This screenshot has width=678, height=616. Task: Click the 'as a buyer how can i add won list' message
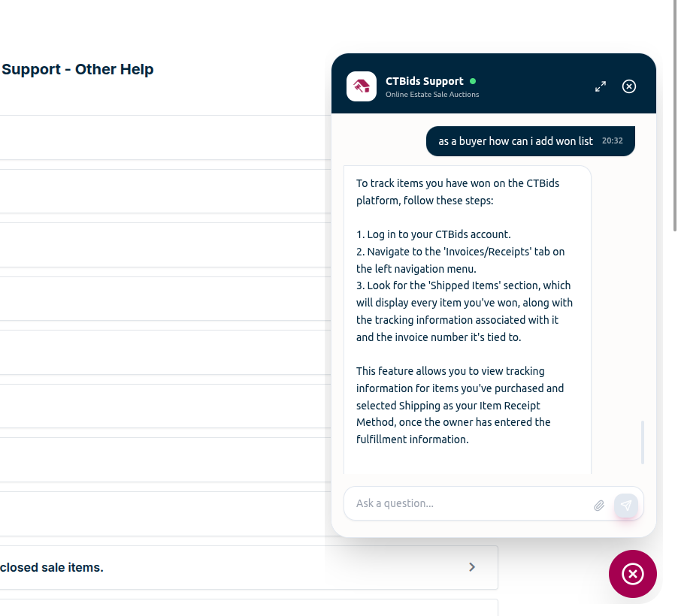530,141
